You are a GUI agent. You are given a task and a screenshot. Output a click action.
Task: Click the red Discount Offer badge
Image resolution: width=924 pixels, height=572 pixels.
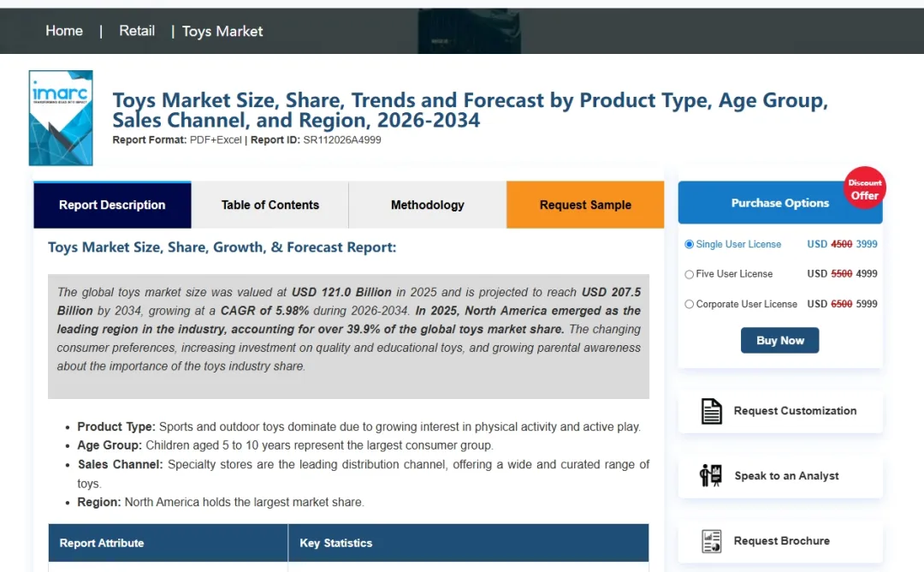pos(865,188)
